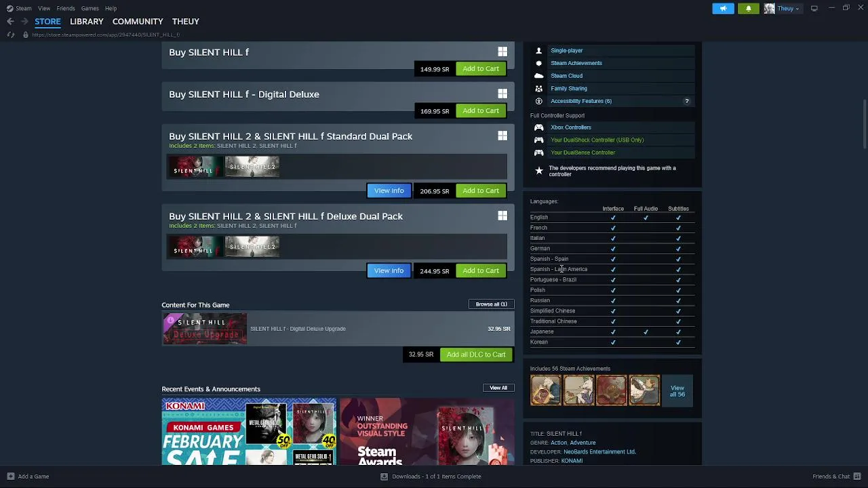Viewport: 868px width, 488px height.
Task: Open Friends & Chat text label
Action: tap(831, 476)
